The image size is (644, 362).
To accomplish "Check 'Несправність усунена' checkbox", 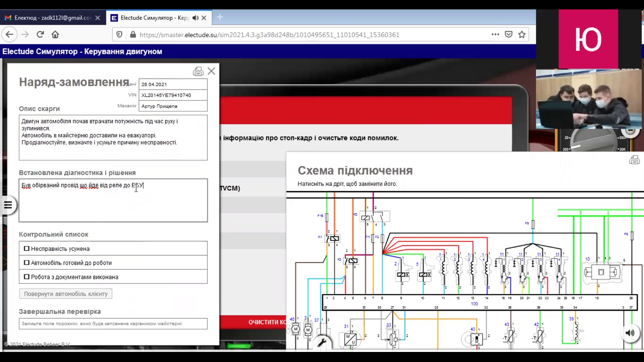I will point(27,249).
